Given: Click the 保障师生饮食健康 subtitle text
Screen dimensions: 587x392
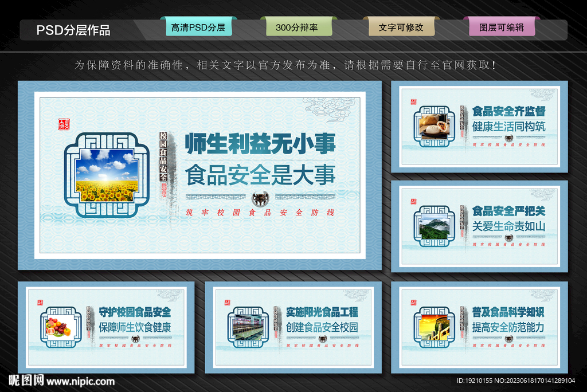Looking at the screenshot, I should pos(135,327).
